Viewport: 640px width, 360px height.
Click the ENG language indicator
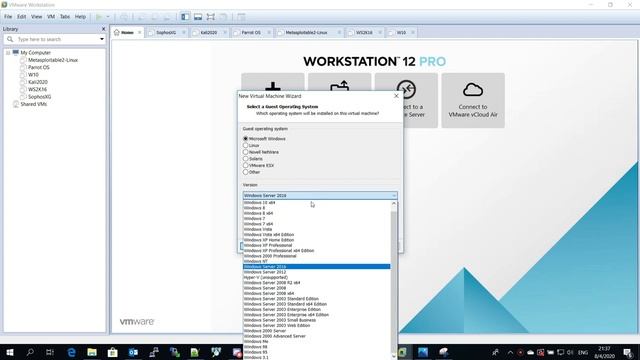tap(583, 352)
